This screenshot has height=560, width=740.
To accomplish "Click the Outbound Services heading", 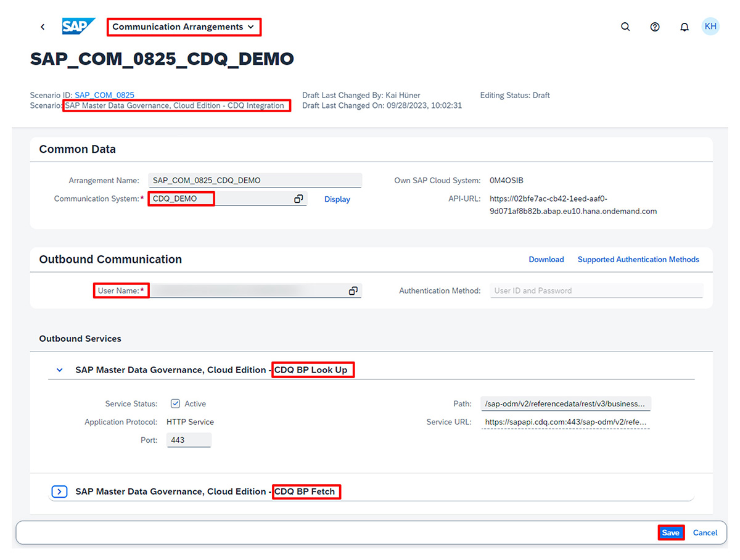I will (80, 339).
